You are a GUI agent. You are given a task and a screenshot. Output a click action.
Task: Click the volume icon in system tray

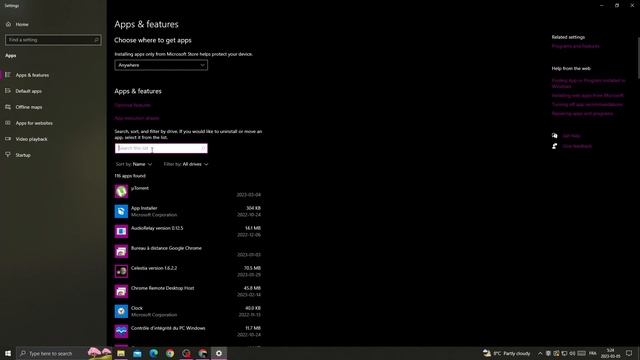pos(572,353)
